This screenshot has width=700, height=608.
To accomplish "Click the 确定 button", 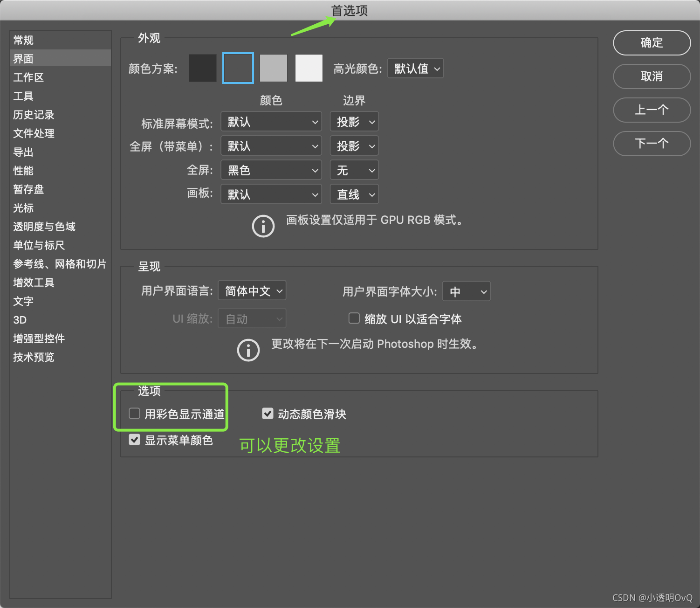I will tap(652, 43).
